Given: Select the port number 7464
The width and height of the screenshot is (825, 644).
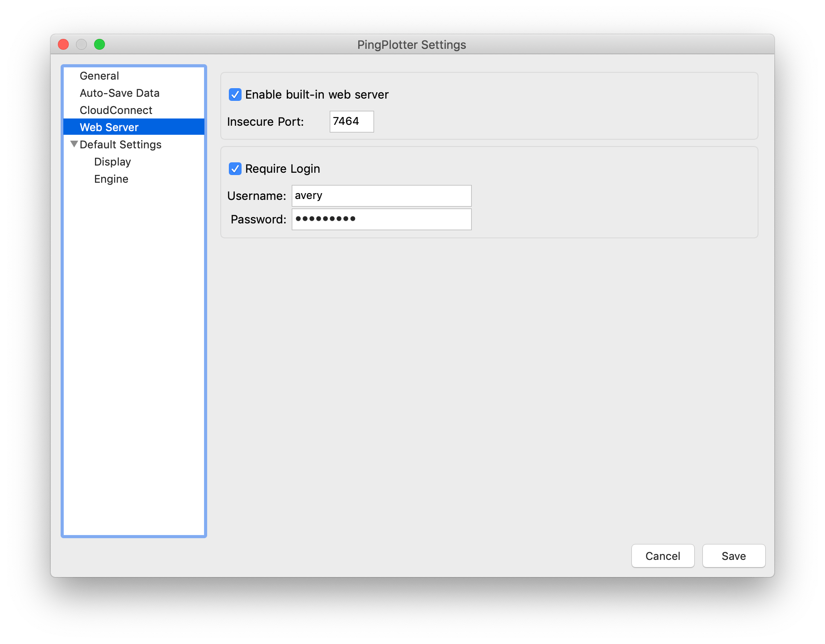Looking at the screenshot, I should [x=346, y=121].
